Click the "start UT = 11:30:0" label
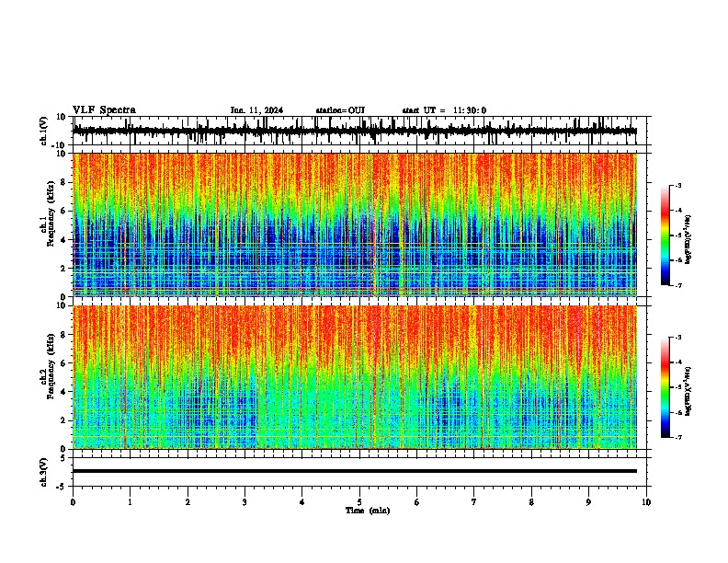Viewport: 728px width, 563px height. (x=444, y=110)
